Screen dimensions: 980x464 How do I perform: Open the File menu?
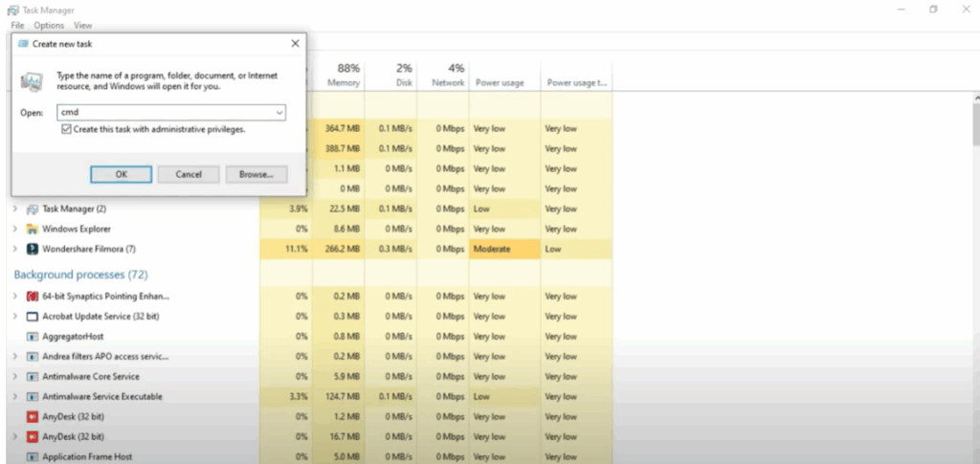(17, 26)
